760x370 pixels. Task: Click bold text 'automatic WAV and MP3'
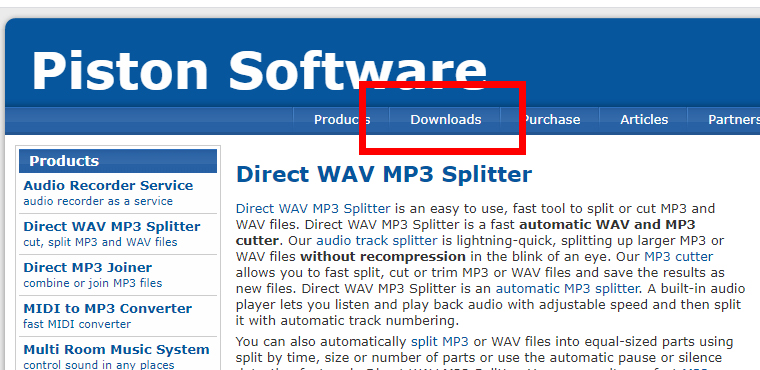tap(607, 225)
